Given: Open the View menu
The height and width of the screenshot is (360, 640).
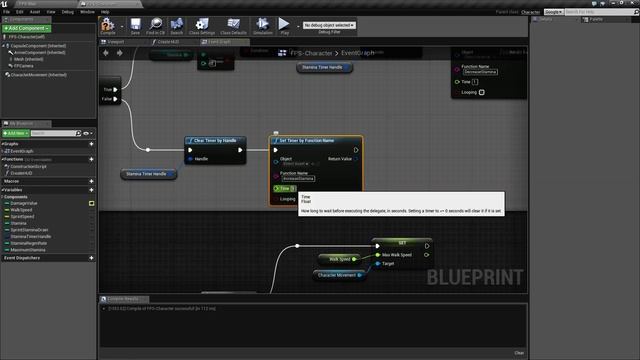Looking at the screenshot, I should [x=51, y=12].
